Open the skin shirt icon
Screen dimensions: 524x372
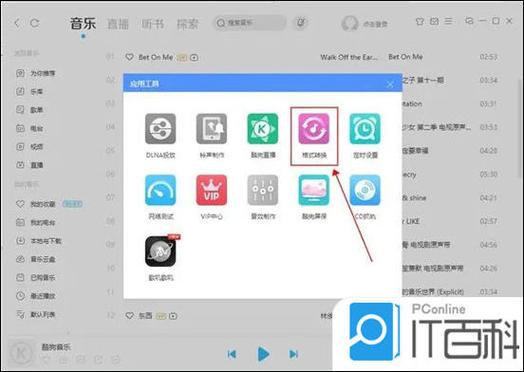click(419, 21)
